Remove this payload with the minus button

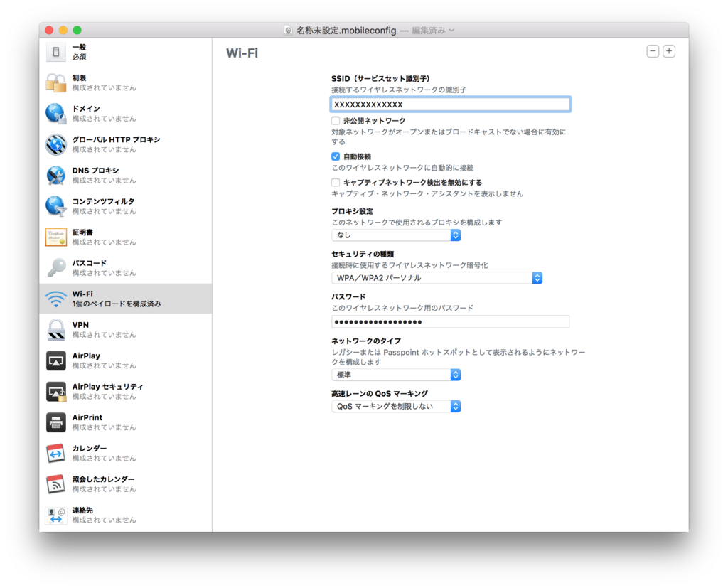coord(652,50)
